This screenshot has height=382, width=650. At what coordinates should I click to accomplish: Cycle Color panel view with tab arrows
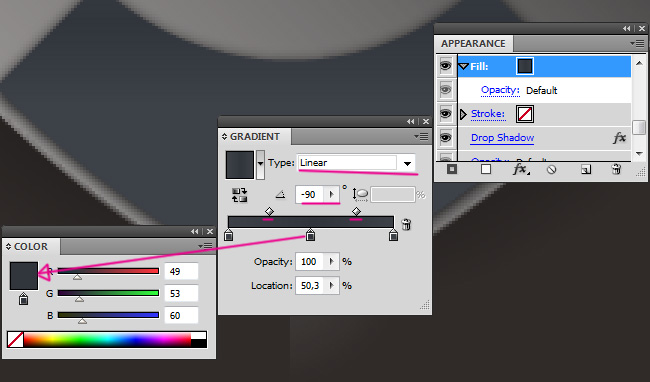pos(8,247)
